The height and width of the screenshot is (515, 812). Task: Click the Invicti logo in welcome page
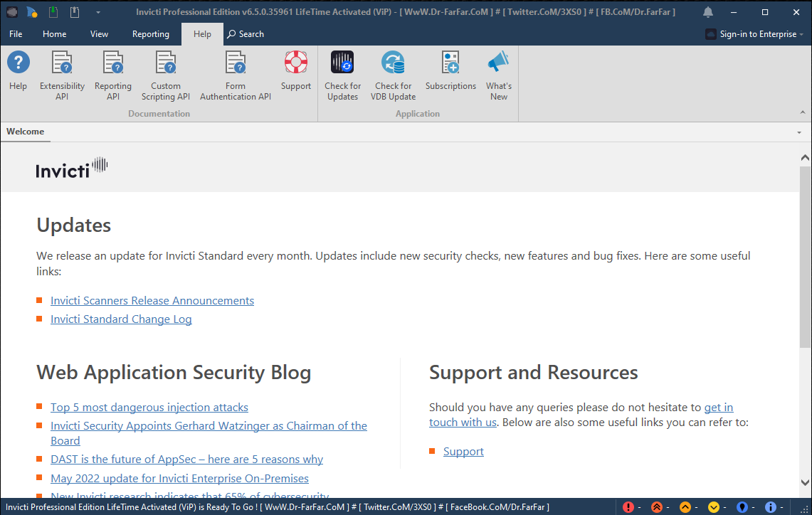(71, 168)
